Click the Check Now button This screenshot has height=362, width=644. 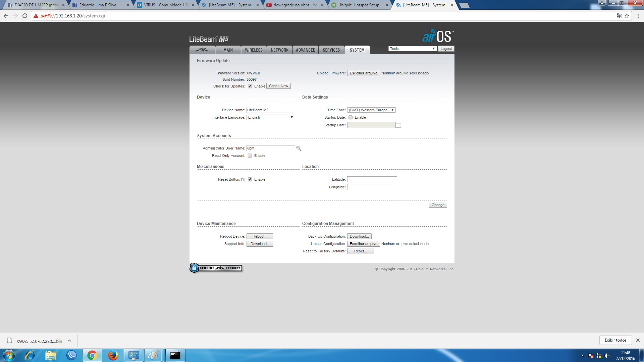point(278,86)
